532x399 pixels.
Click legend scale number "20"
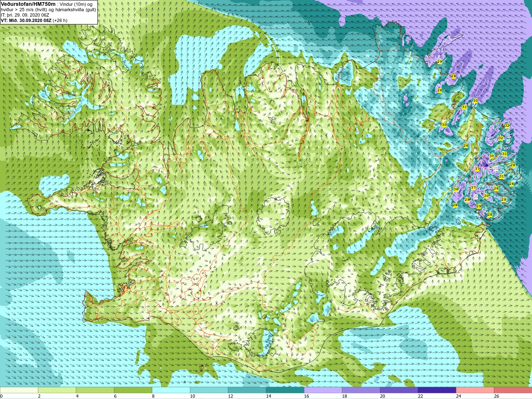click(x=382, y=396)
